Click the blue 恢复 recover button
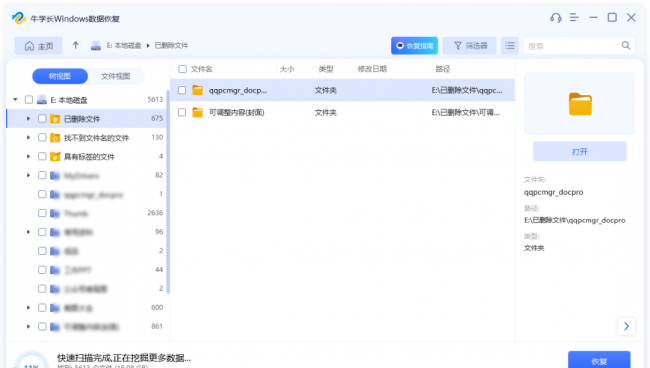This screenshot has height=368, width=650. [x=599, y=361]
